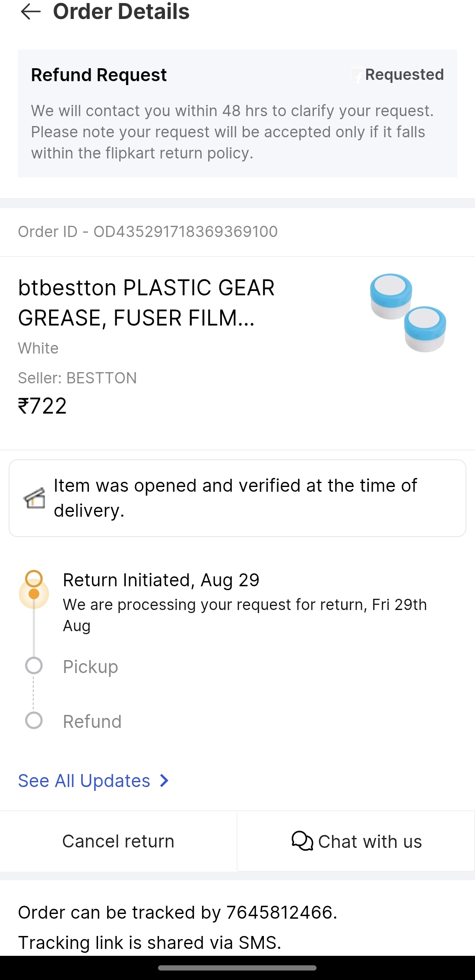Expand See All Updates chevron
The width and height of the screenshot is (475, 980).
164,781
